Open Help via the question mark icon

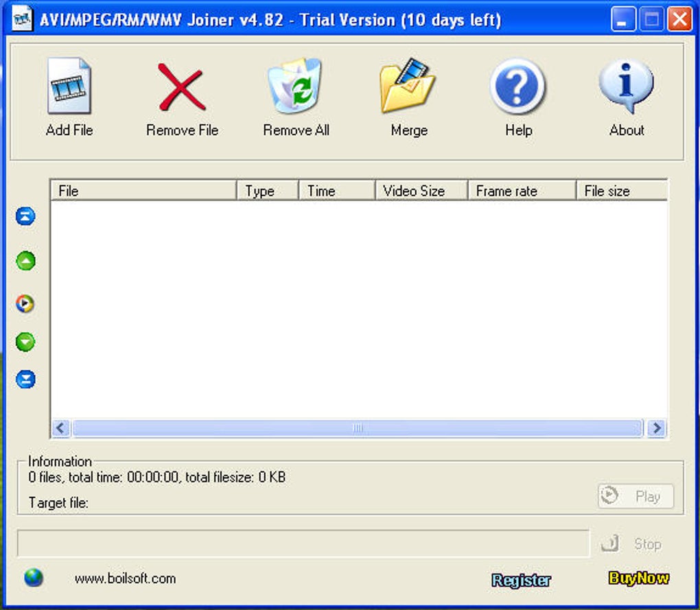(x=517, y=86)
